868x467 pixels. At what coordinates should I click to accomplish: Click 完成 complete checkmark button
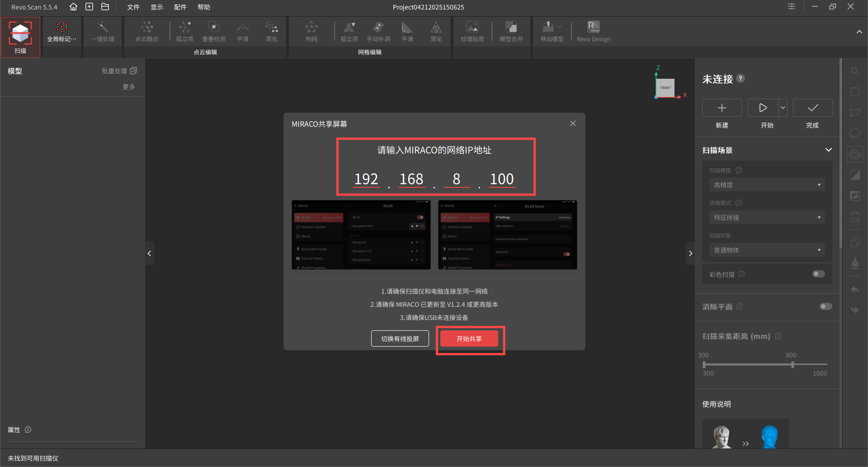[813, 108]
